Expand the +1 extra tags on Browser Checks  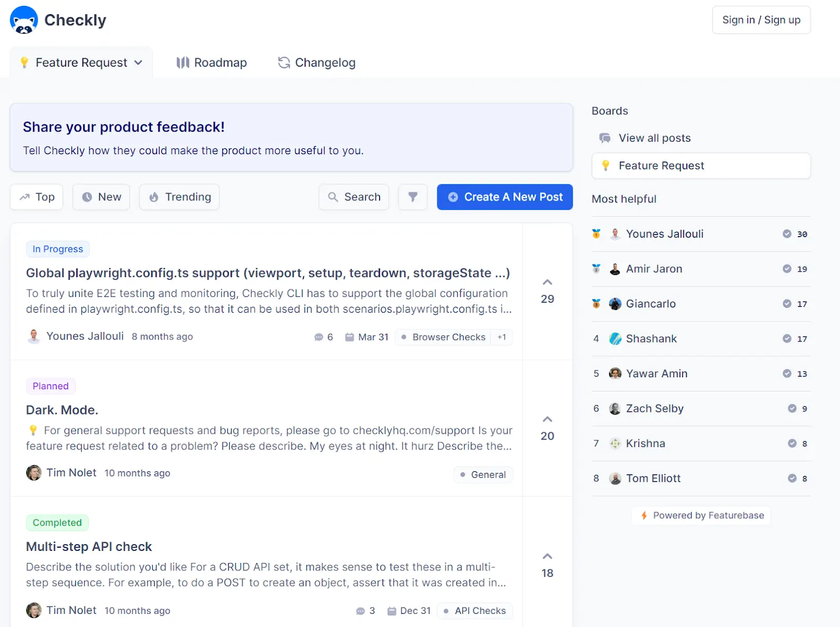pyautogui.click(x=501, y=337)
